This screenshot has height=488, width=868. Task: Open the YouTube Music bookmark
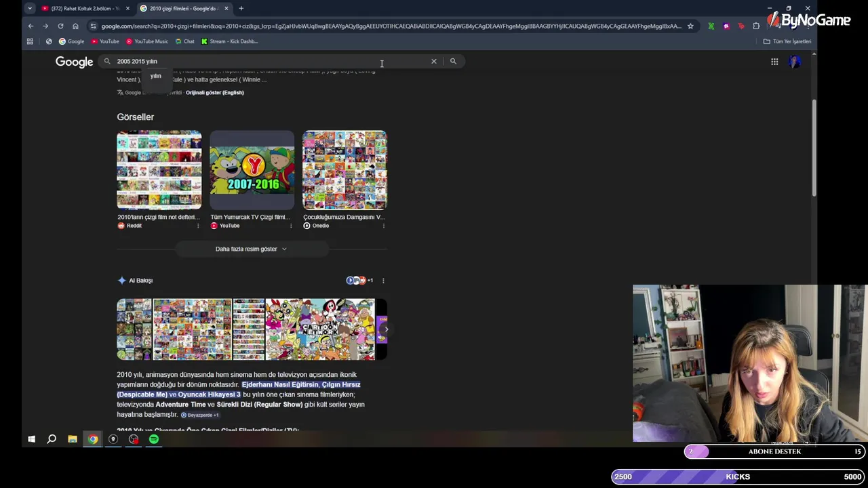147,41
